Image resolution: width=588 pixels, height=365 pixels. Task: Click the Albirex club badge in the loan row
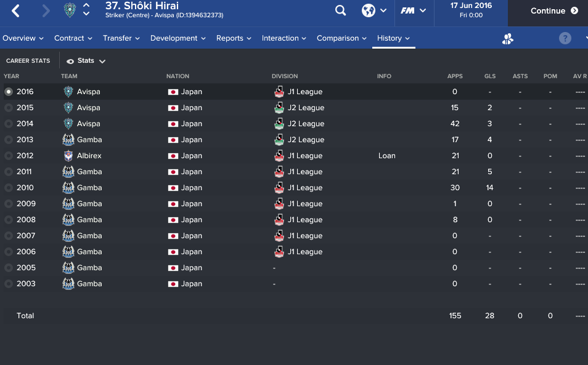click(68, 156)
